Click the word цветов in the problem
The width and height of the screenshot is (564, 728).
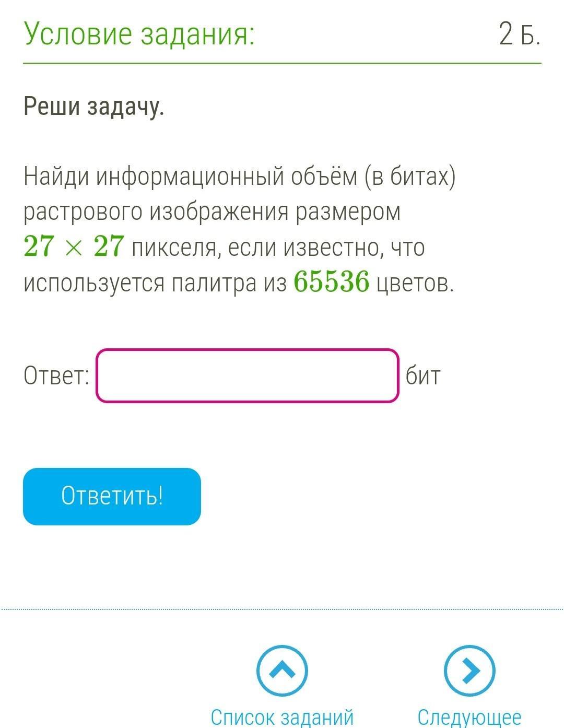pyautogui.click(x=415, y=283)
